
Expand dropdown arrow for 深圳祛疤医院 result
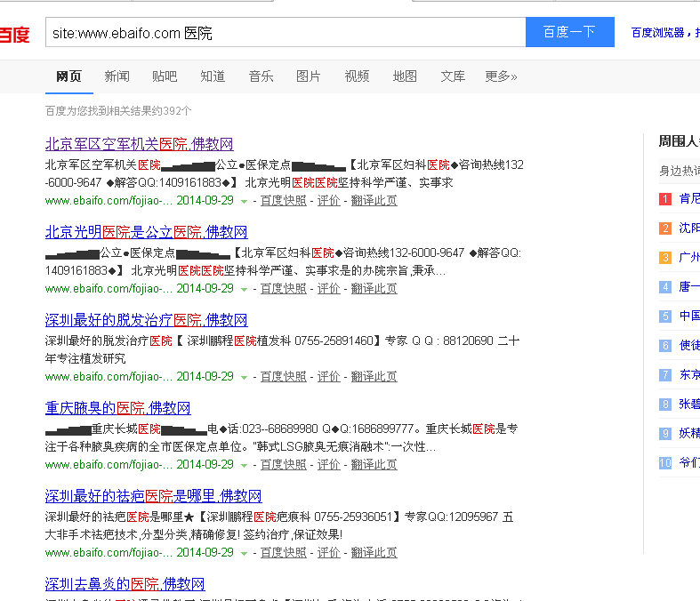coord(244,553)
